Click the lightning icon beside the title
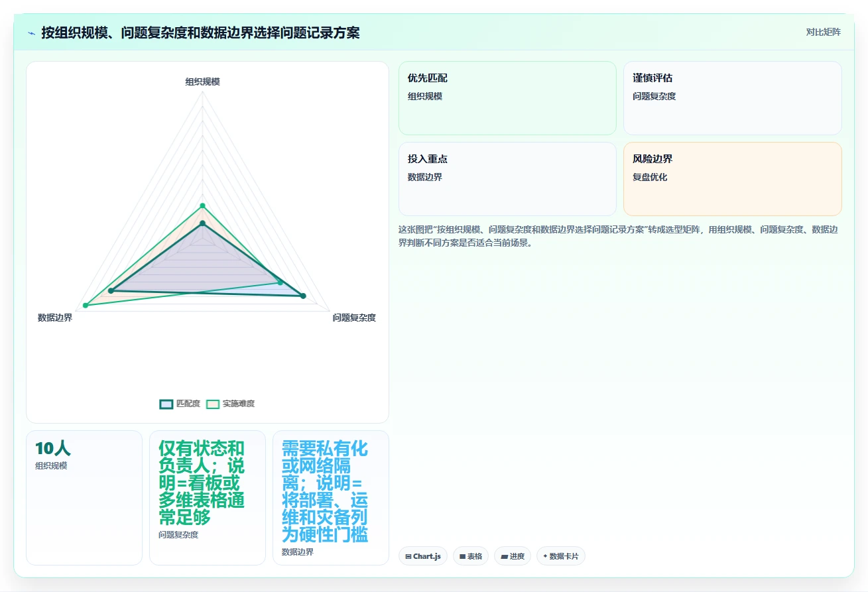Screen dimensions: 868x592 point(31,33)
